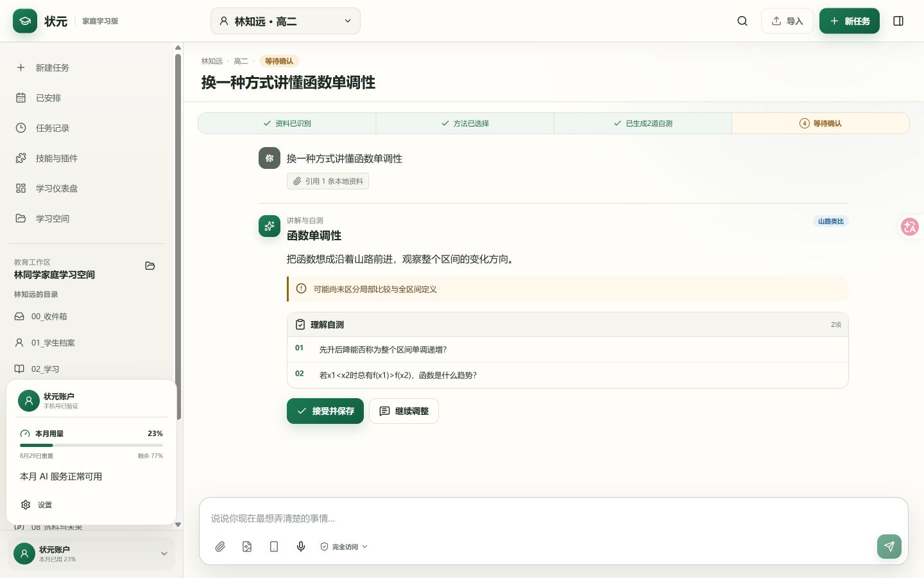Click 接受并保存 button
The image size is (924, 578).
tap(325, 411)
